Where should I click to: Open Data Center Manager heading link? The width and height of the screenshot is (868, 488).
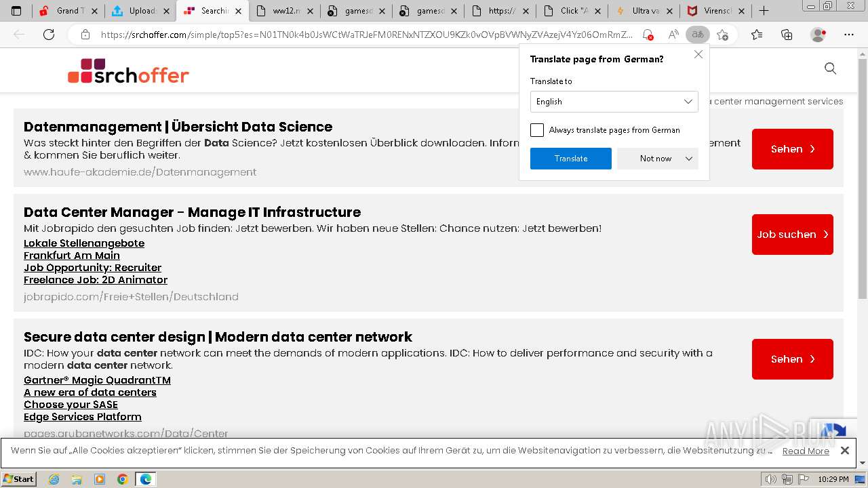(192, 212)
